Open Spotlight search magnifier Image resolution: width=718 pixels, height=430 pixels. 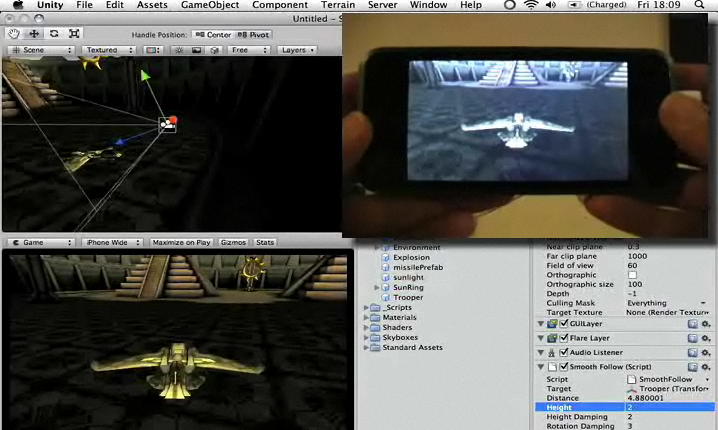(x=699, y=5)
